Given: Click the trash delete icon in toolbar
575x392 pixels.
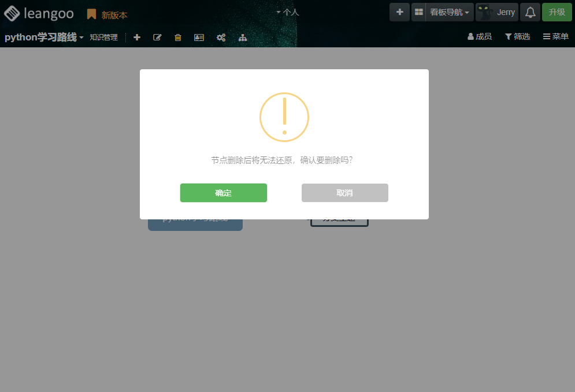Looking at the screenshot, I should coord(178,38).
